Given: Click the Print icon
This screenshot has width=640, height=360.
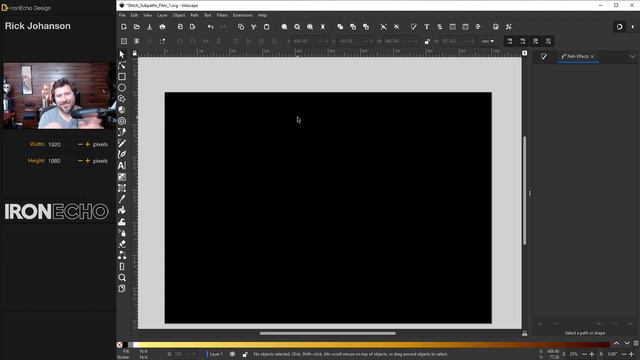Looking at the screenshot, I should coord(162,27).
